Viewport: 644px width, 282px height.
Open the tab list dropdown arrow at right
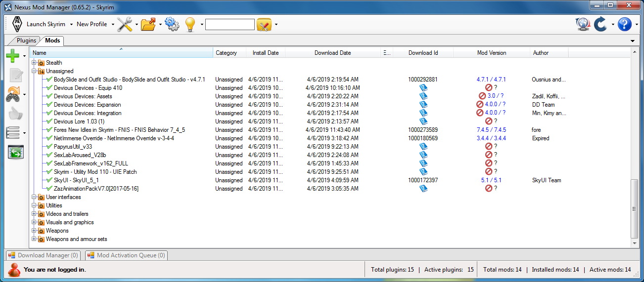(633, 41)
